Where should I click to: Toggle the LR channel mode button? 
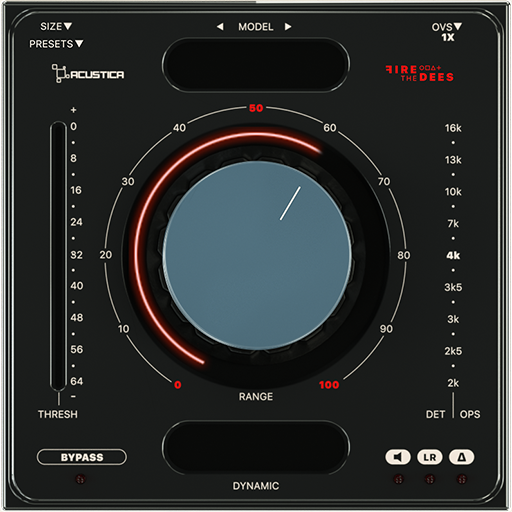pos(430,457)
